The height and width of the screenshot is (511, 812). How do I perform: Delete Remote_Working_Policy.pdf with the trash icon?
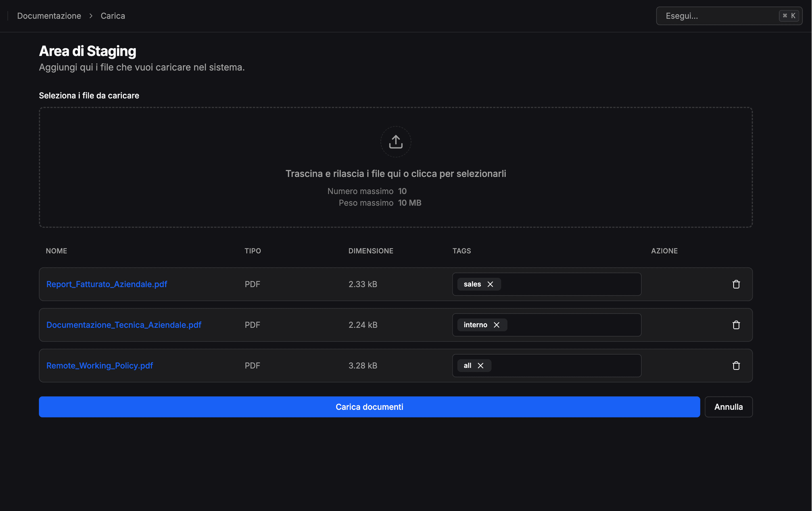tap(736, 365)
